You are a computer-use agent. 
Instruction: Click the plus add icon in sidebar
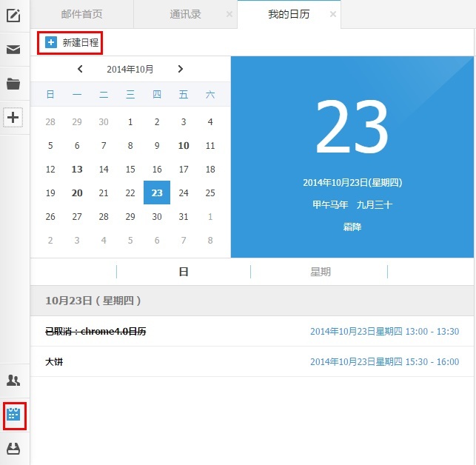(x=13, y=117)
